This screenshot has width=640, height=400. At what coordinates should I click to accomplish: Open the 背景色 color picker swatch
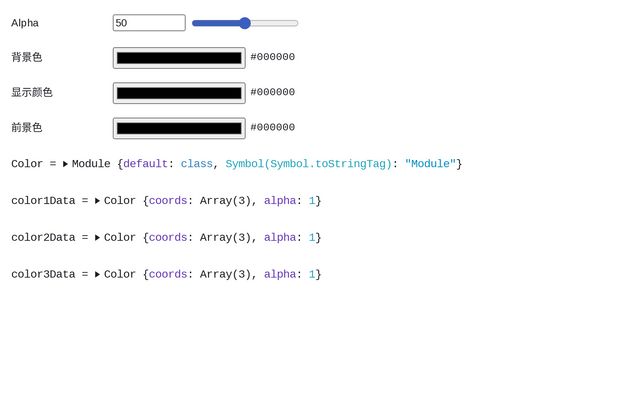[x=179, y=58]
